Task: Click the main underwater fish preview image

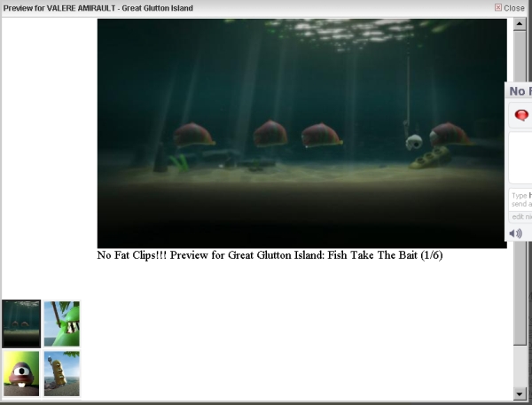Action: [302, 133]
